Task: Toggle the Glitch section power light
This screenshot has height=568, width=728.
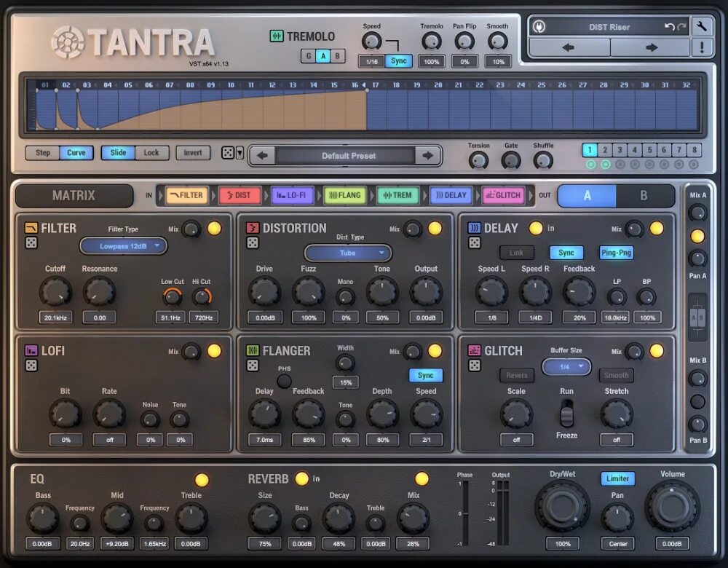Action: pos(657,351)
